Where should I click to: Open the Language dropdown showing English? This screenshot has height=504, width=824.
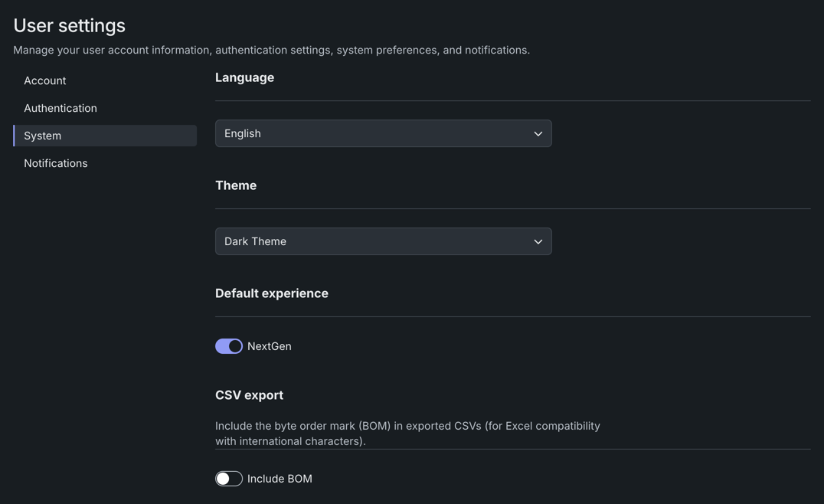[383, 133]
